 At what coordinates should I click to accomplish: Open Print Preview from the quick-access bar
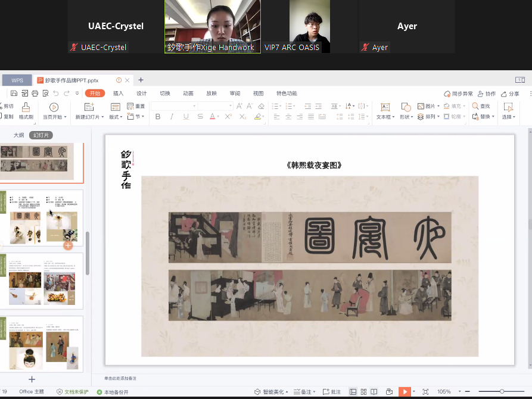coord(45,93)
